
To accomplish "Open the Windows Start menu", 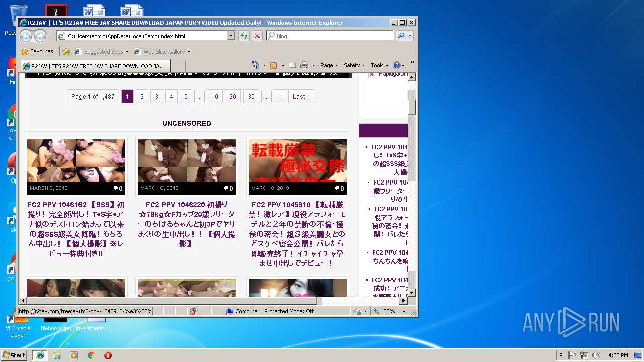I will click(14, 355).
